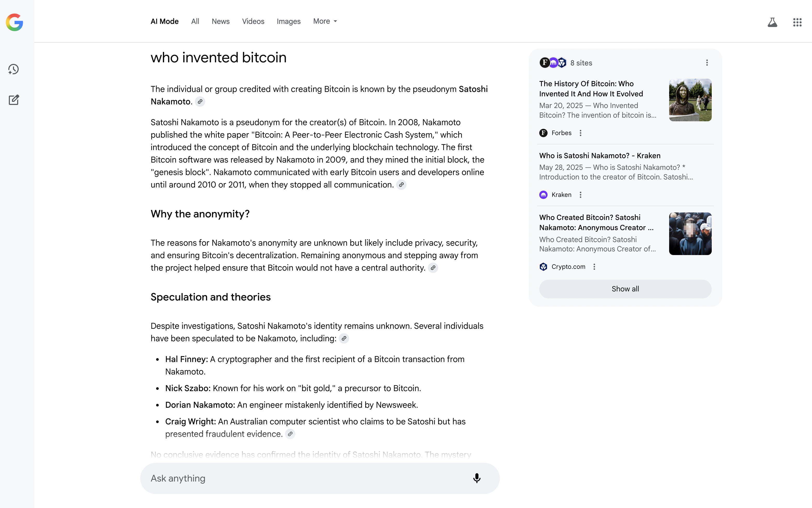Open three-dot menu next to Crypto.com
Image resolution: width=812 pixels, height=508 pixels.
[x=594, y=267]
